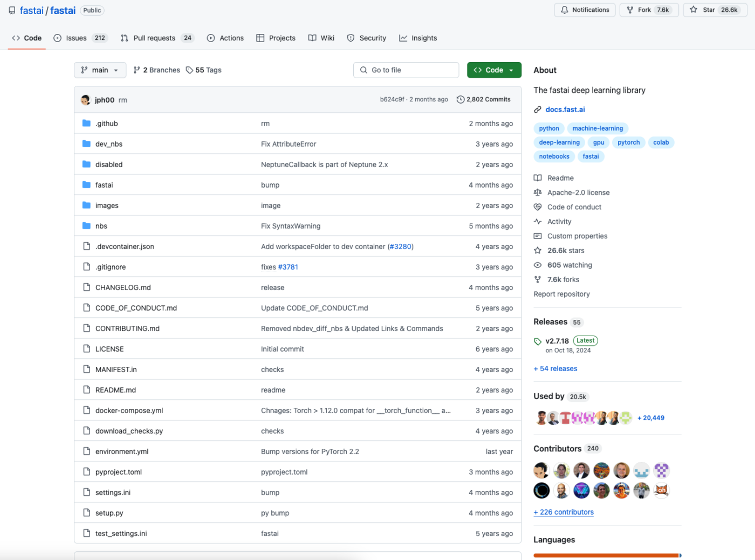Click the images folder icon
Image resolution: width=755 pixels, height=560 pixels.
(86, 206)
